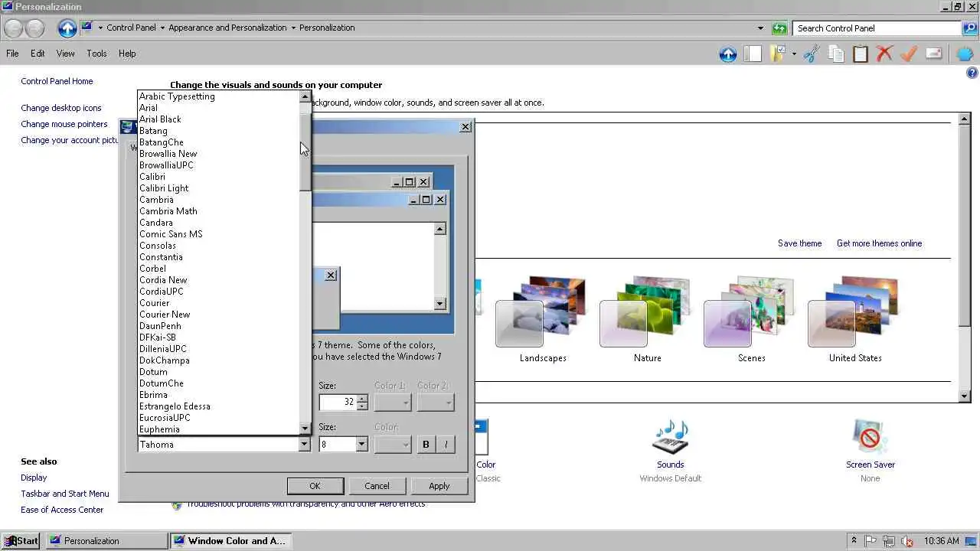Viewport: 980px width, 551px height.
Task: Open the View menu
Action: coord(66,54)
